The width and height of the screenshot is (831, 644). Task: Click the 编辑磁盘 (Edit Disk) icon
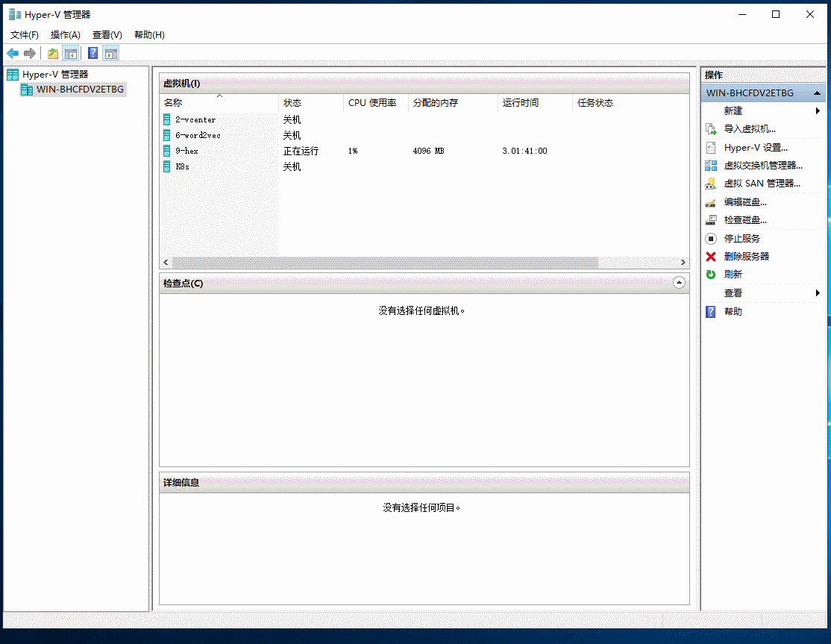(711, 201)
